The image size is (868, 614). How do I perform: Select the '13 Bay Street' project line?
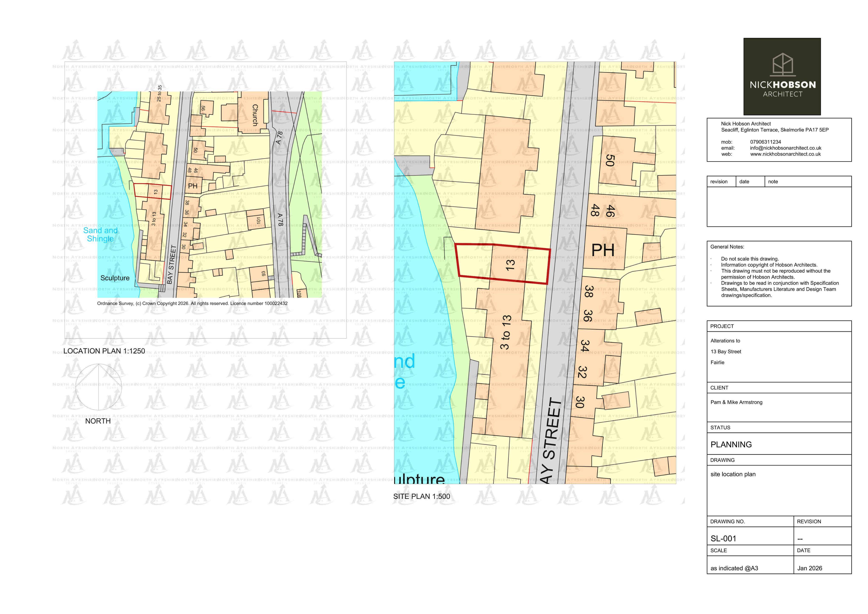tap(725, 352)
